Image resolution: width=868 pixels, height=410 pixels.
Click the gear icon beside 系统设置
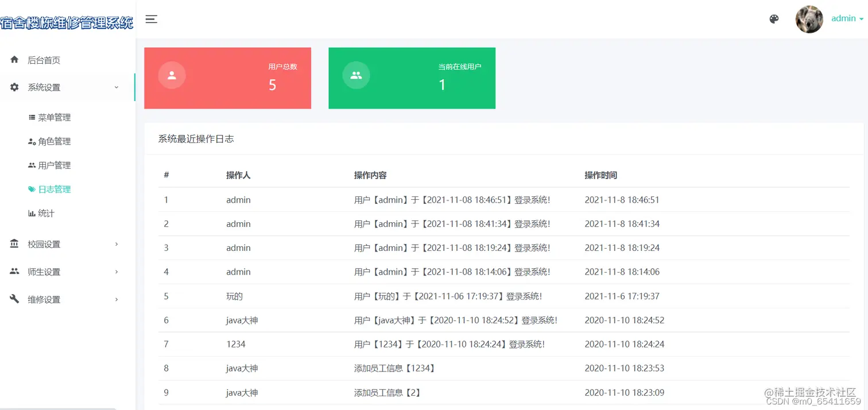(x=14, y=87)
